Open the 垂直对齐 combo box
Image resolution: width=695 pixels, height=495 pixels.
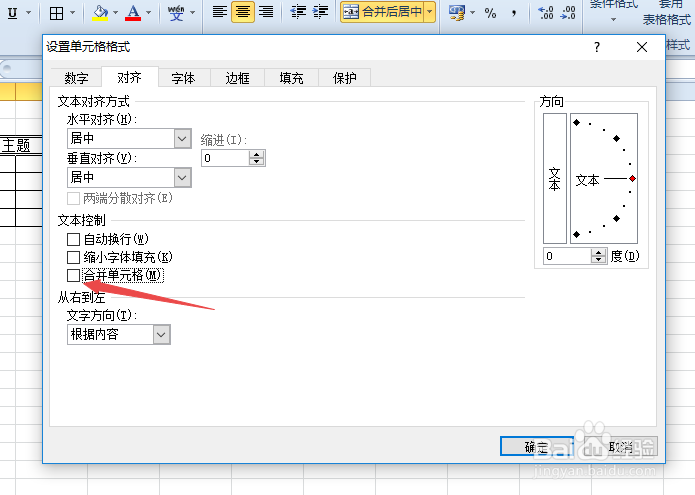coord(129,178)
